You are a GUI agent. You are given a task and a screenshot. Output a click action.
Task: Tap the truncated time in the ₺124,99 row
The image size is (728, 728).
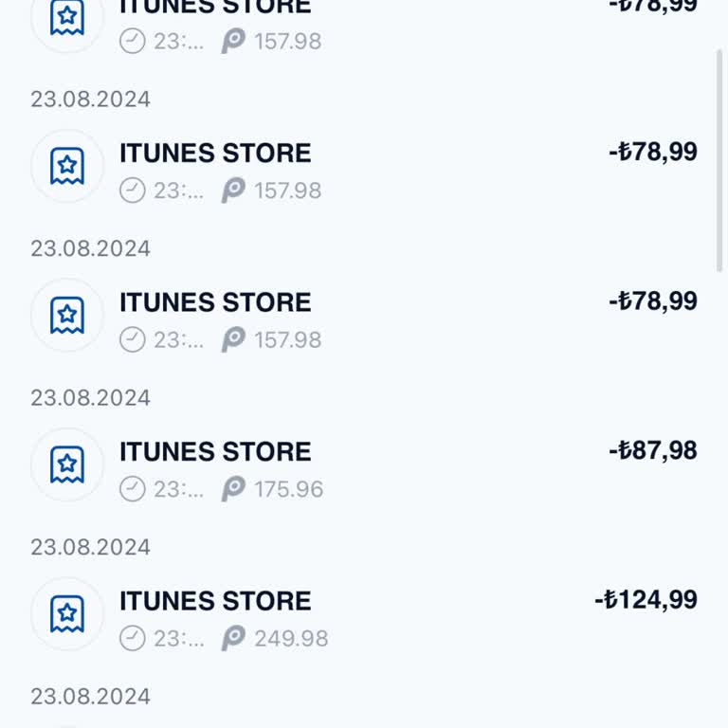178,639
